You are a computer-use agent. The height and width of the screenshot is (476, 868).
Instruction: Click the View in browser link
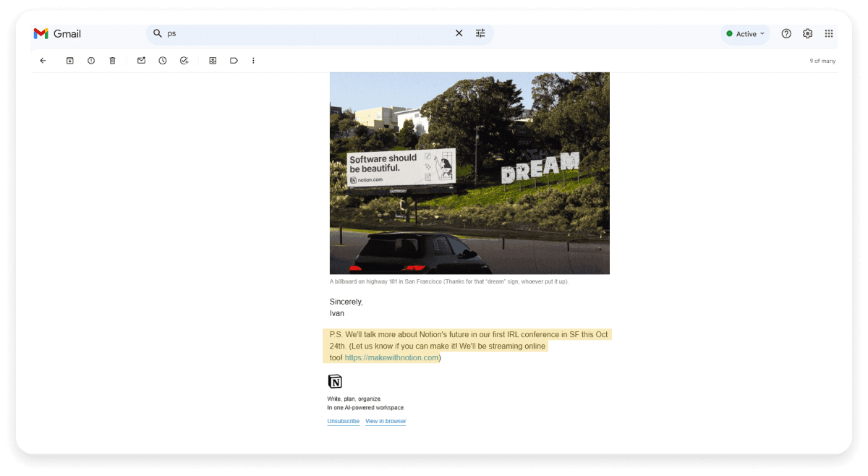coord(386,421)
